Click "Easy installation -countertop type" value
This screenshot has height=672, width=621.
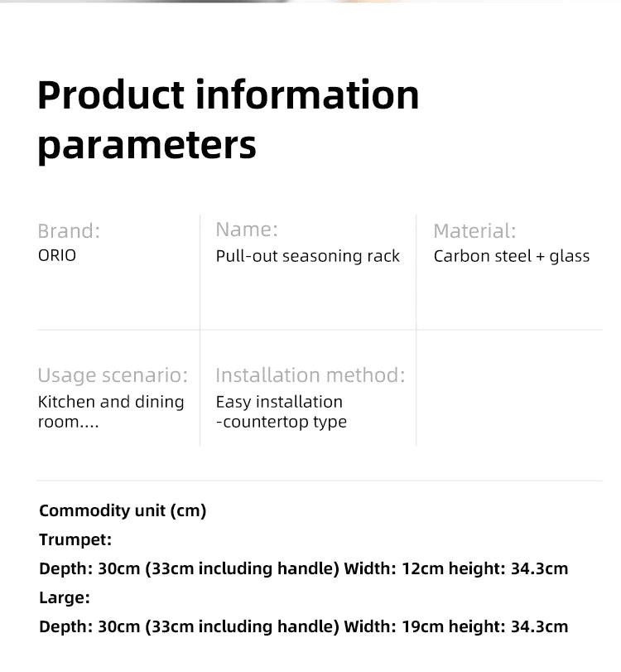[281, 412]
